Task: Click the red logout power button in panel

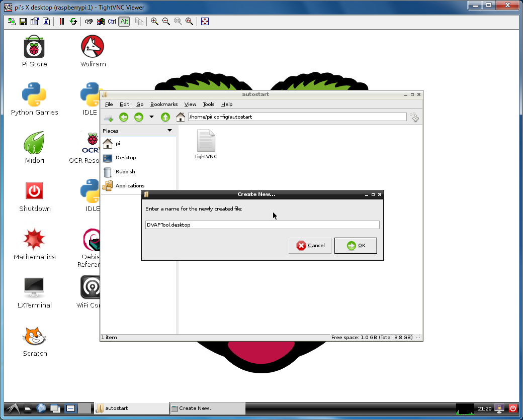Action: click(x=512, y=408)
